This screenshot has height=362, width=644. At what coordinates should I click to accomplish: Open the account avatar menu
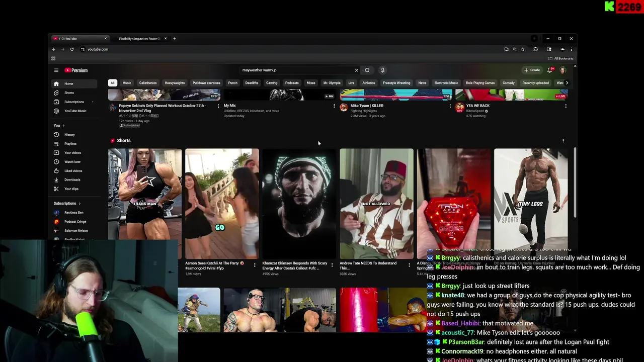point(563,70)
